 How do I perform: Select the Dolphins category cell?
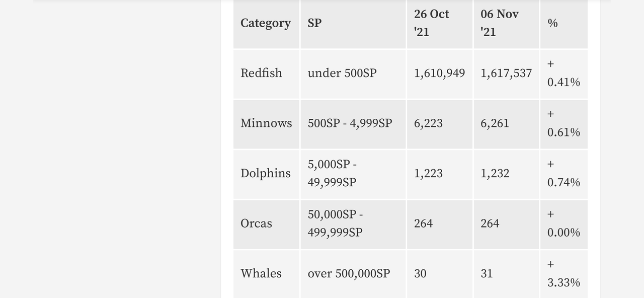click(266, 173)
